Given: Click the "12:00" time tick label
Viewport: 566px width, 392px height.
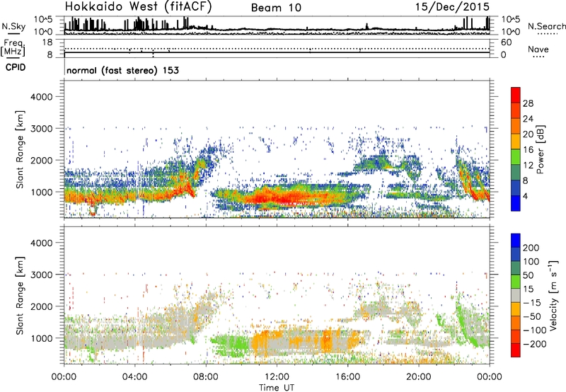Looking at the screenshot, I should click(x=277, y=377).
